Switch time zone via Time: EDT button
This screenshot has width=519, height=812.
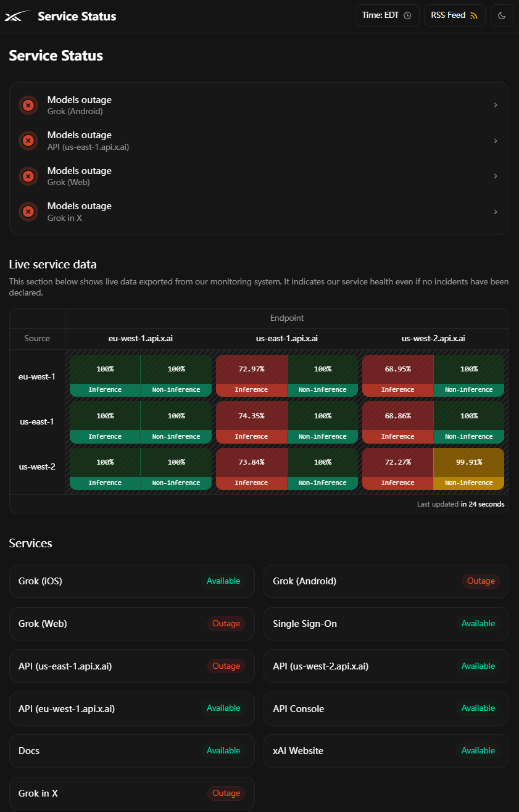(387, 15)
